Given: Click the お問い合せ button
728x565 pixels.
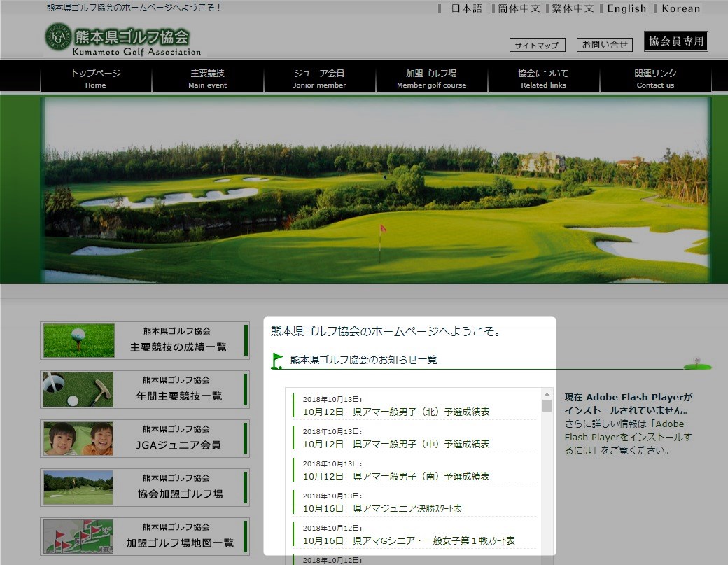Looking at the screenshot, I should coord(605,45).
